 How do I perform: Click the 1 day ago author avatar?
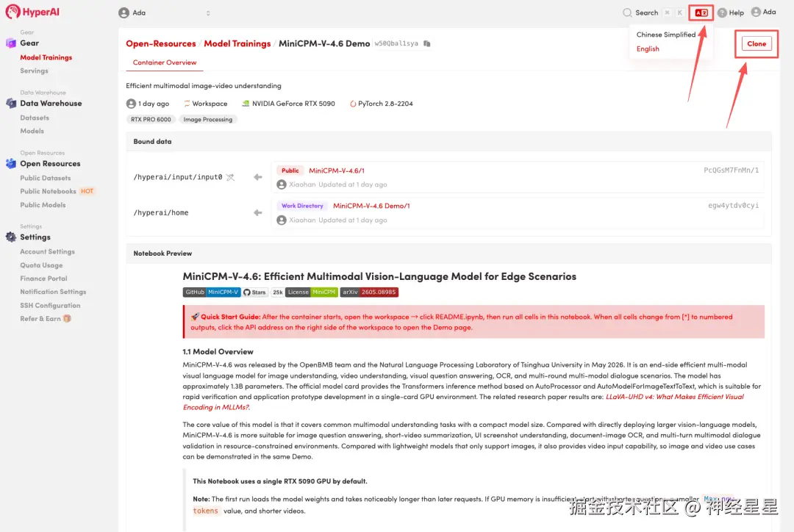click(x=131, y=104)
